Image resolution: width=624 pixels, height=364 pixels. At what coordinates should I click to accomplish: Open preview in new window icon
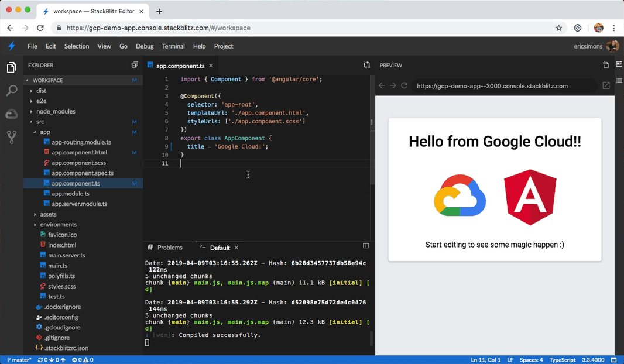point(606,85)
